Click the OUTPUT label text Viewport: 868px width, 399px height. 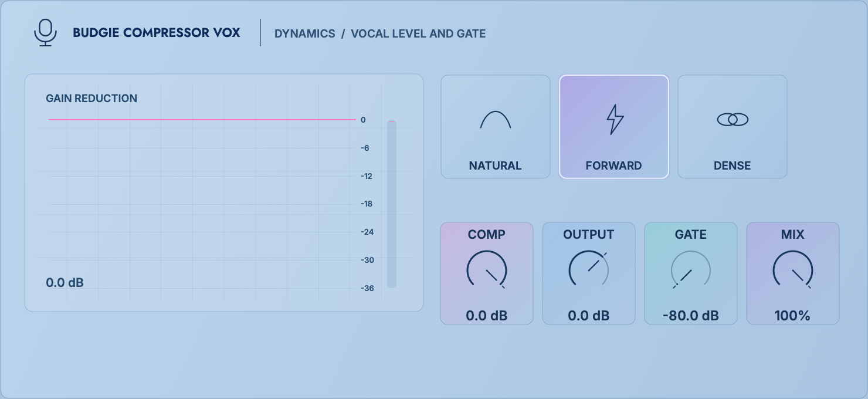pos(589,235)
